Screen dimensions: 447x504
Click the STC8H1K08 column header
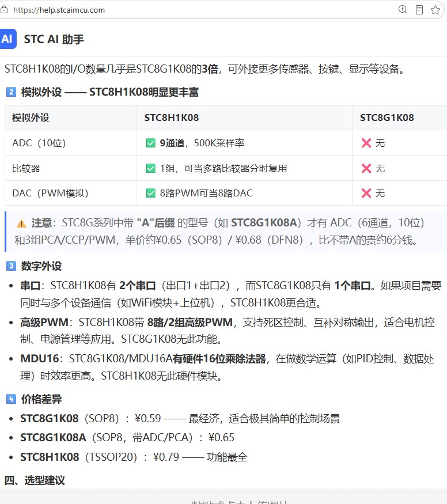pyautogui.click(x=244, y=118)
